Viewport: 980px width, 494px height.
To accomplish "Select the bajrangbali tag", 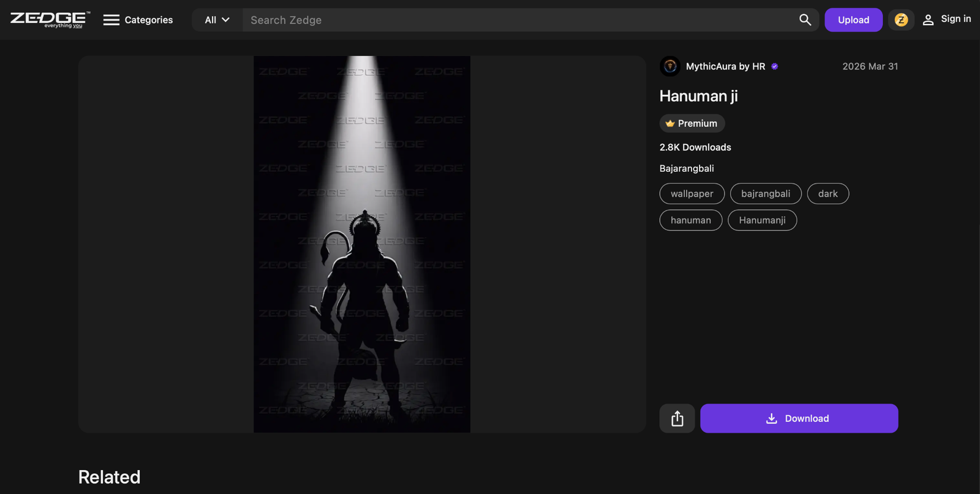I will pyautogui.click(x=766, y=193).
